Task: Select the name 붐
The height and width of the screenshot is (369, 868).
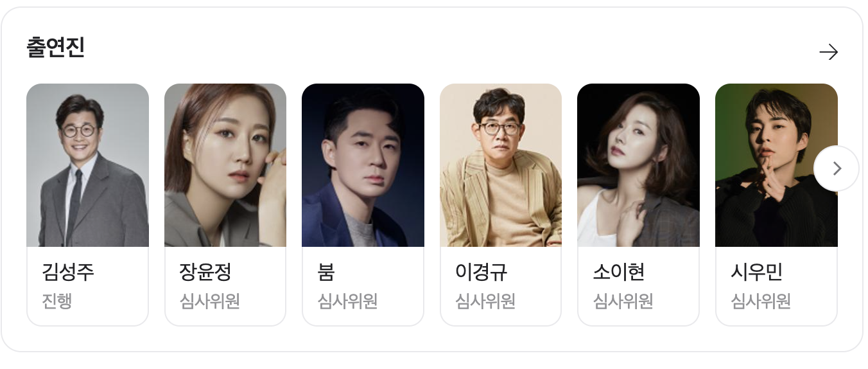Action: point(326,272)
